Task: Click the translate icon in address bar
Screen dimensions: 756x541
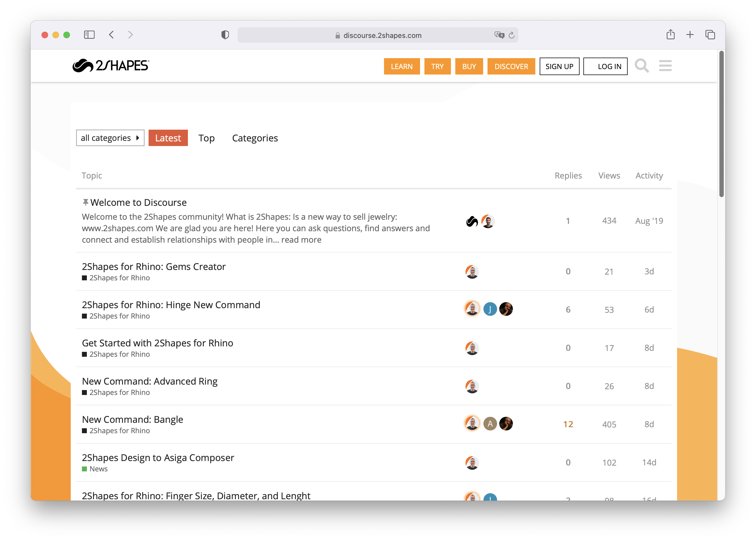Action: pyautogui.click(x=499, y=35)
